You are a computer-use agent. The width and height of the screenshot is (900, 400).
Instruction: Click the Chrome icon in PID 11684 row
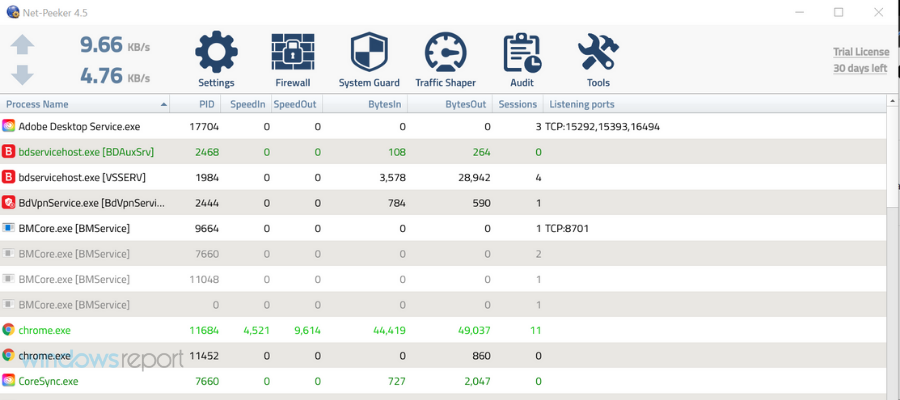pos(8,330)
